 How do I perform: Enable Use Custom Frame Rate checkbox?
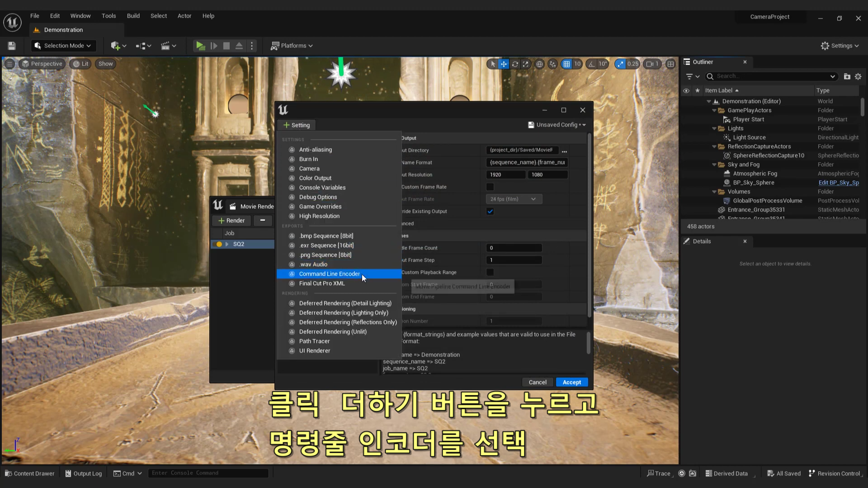pos(490,187)
